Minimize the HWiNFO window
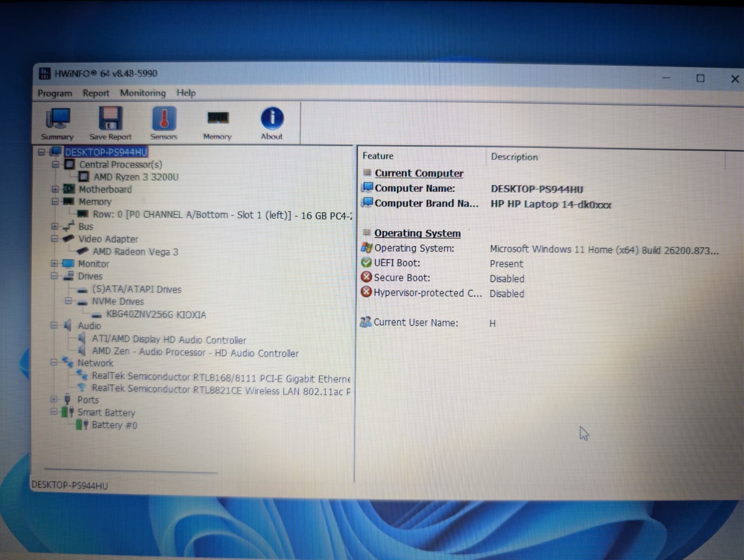This screenshot has height=560, width=744. tap(666, 78)
